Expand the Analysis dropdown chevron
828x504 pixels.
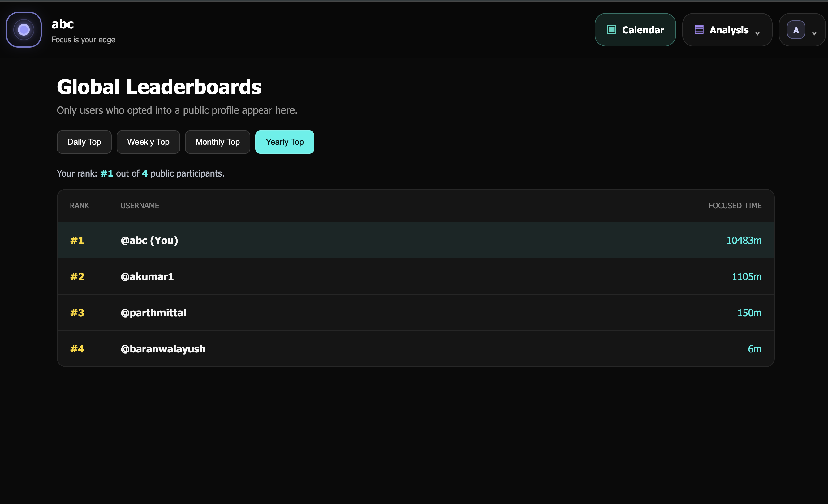point(757,33)
